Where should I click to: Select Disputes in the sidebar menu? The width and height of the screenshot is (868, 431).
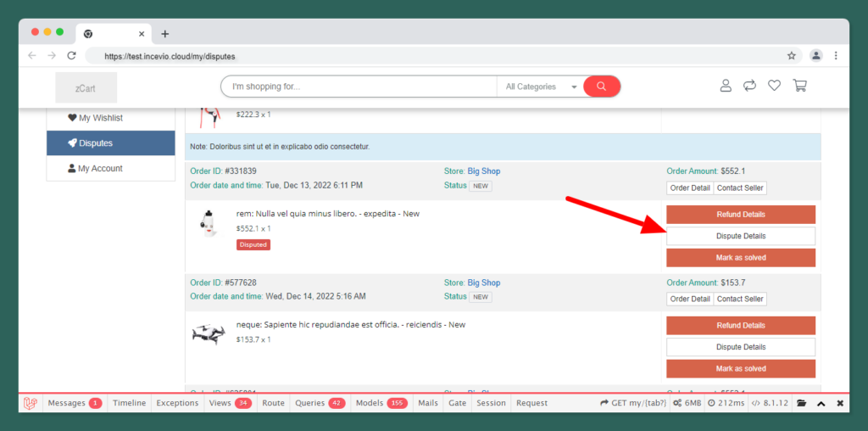point(110,143)
